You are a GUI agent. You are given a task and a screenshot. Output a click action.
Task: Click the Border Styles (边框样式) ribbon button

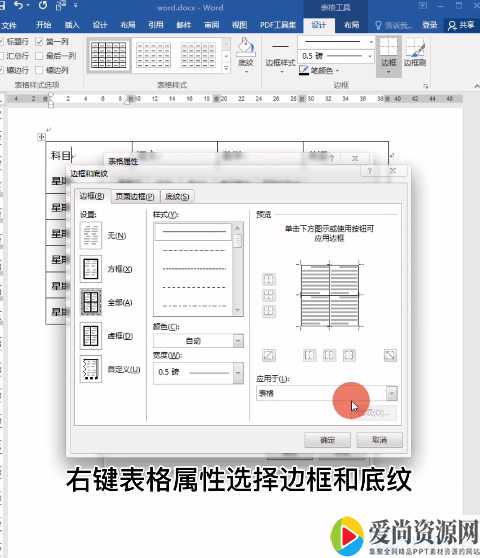point(280,55)
